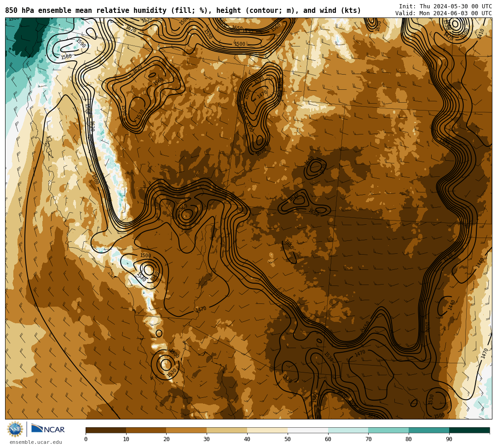Pick the 90–100% dark green colorbar segment
This screenshot has height=448, width=497.
tap(469, 430)
